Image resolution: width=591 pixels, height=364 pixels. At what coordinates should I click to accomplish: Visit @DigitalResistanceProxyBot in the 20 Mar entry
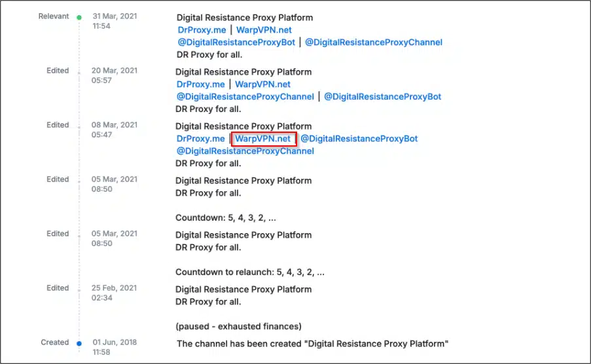point(382,97)
